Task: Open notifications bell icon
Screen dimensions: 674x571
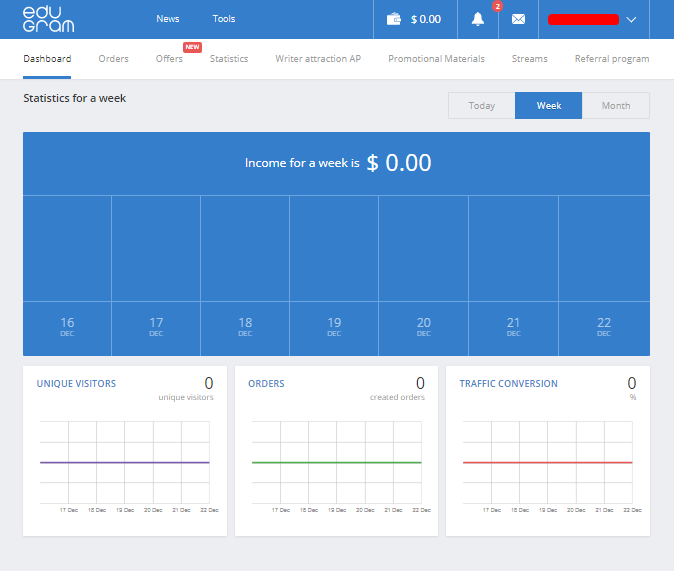Action: (x=478, y=19)
